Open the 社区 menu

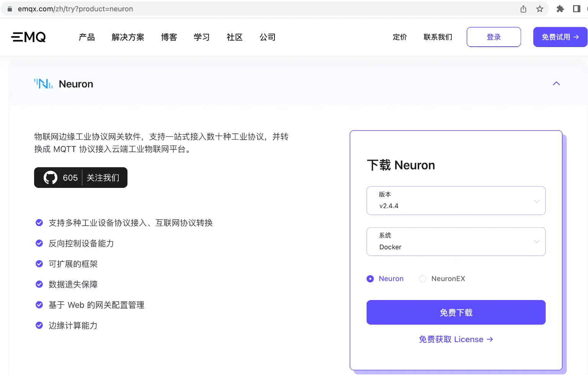click(235, 37)
